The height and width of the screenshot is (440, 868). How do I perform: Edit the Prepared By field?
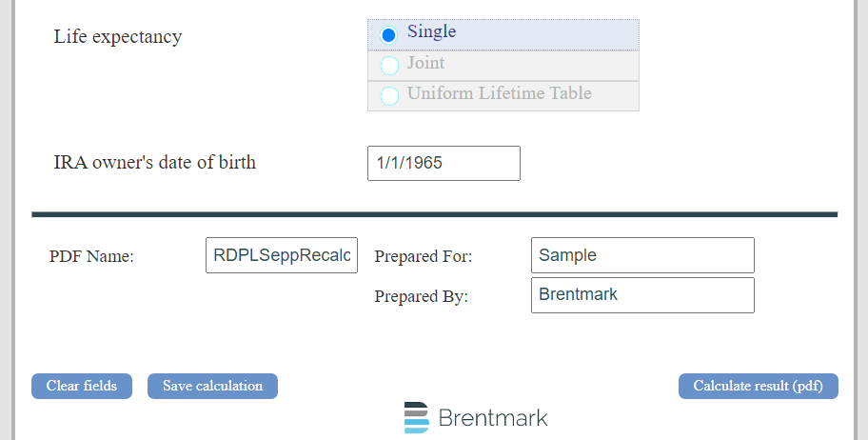pyautogui.click(x=642, y=295)
